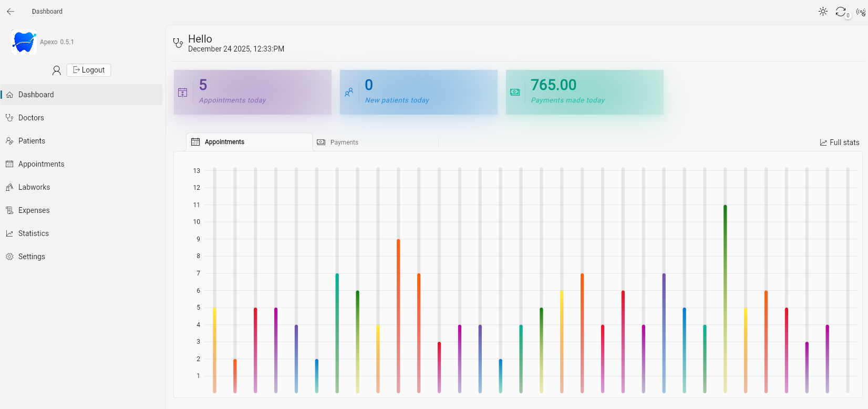Click the Appointments today card

pyautogui.click(x=253, y=92)
